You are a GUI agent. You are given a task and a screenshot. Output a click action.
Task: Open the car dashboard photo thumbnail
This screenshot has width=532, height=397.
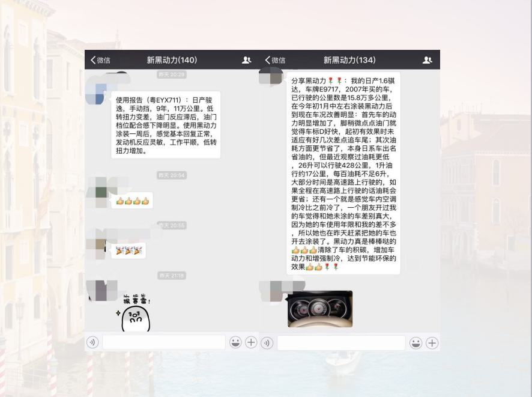[319, 309]
